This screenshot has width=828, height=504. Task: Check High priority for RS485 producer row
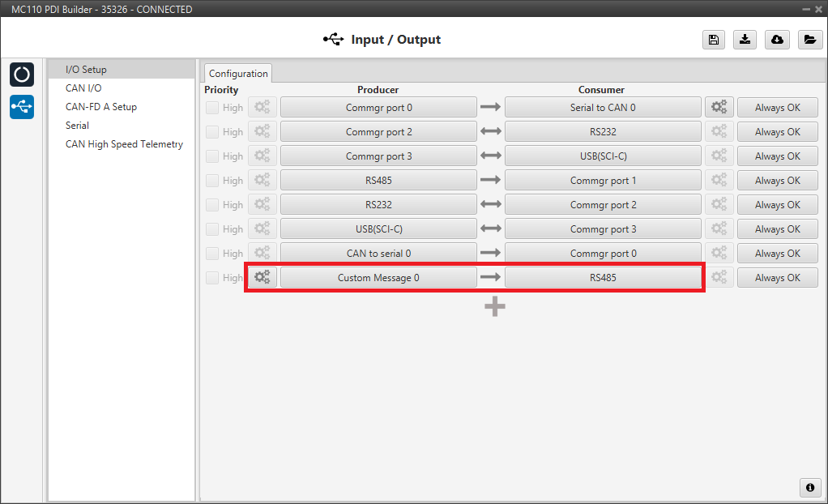(212, 181)
